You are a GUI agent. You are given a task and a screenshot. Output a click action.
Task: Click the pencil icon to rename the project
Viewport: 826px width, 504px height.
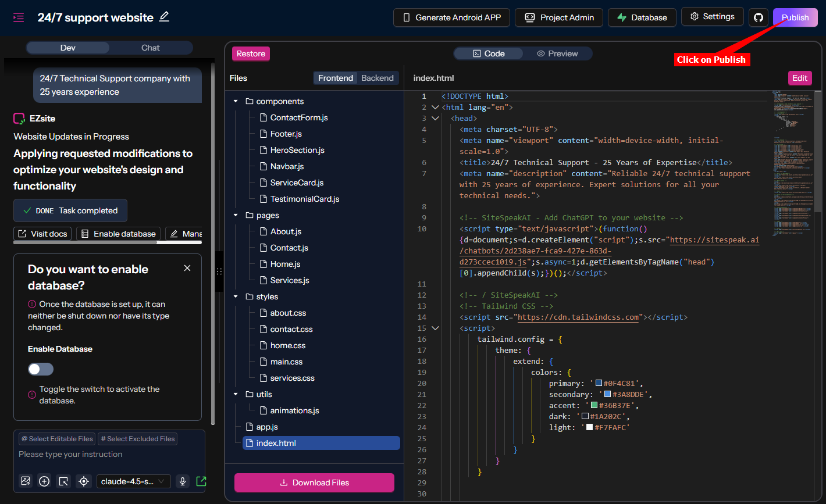[164, 17]
